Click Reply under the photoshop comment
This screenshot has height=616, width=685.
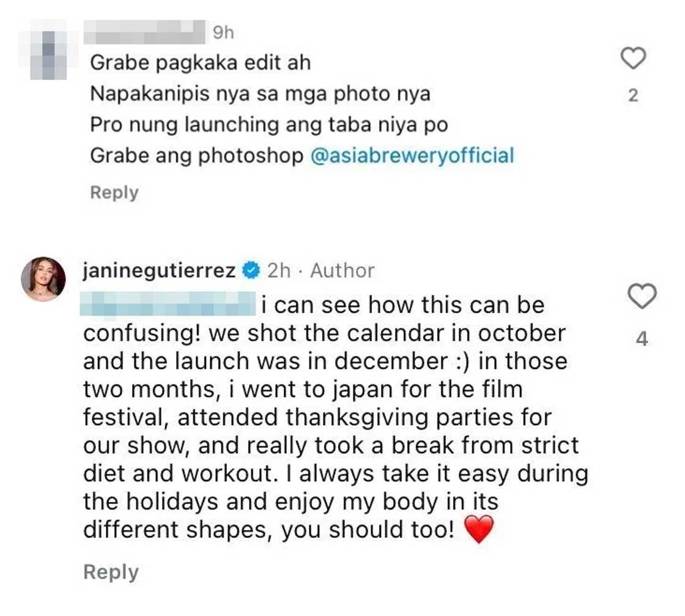(x=114, y=192)
